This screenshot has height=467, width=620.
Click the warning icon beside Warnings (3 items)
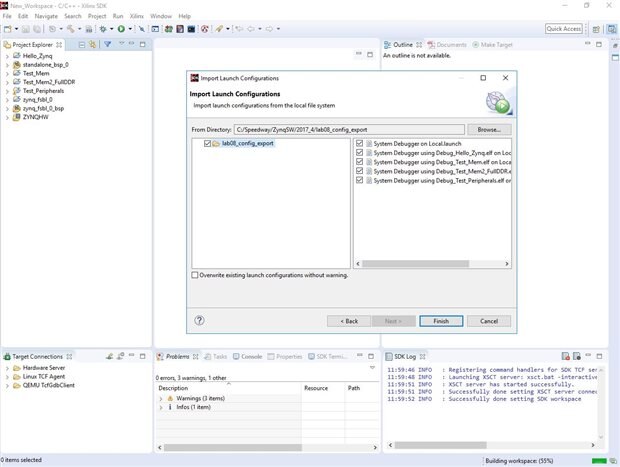tap(170, 398)
